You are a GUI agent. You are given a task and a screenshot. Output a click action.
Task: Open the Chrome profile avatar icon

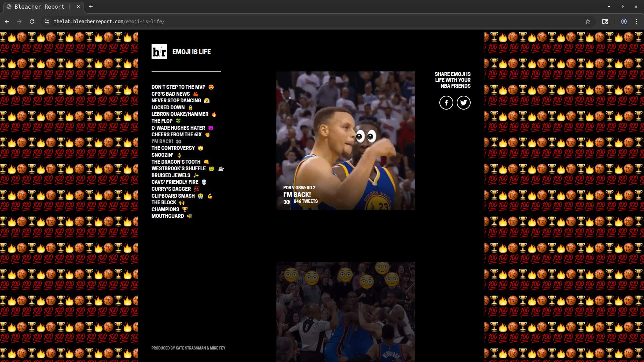pyautogui.click(x=624, y=21)
